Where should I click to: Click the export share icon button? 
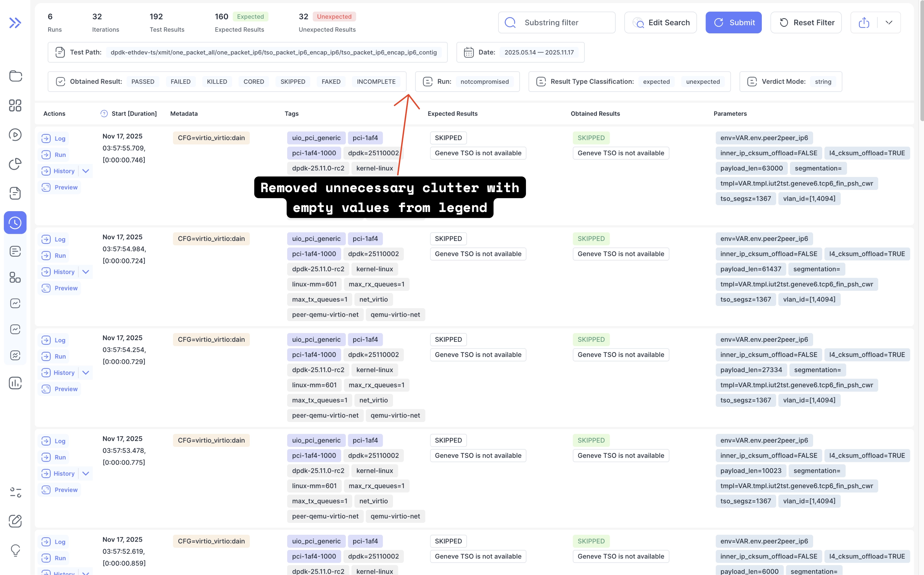click(x=864, y=23)
